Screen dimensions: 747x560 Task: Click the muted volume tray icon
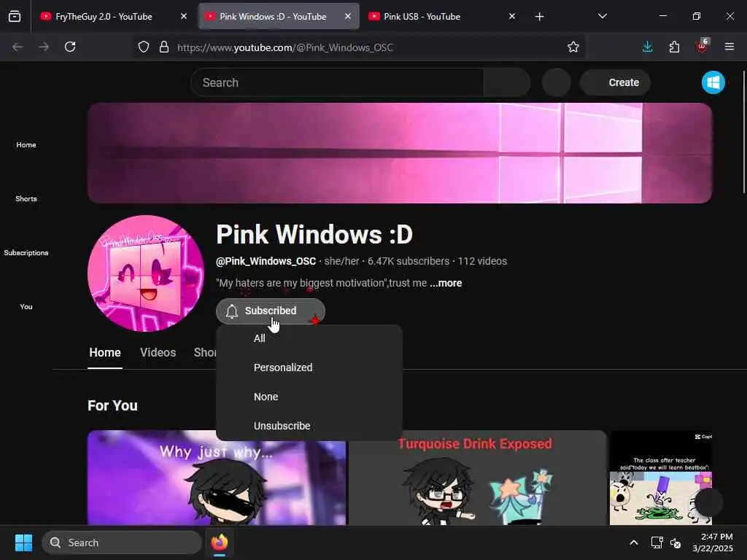(x=676, y=542)
